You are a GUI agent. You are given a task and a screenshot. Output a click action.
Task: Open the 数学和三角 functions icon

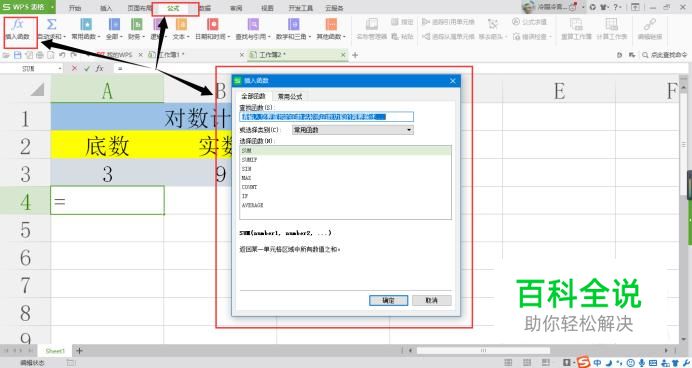[x=293, y=25]
